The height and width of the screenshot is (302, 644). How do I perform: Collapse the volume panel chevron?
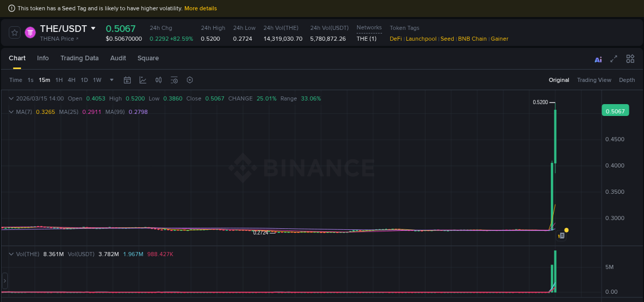tap(10, 254)
